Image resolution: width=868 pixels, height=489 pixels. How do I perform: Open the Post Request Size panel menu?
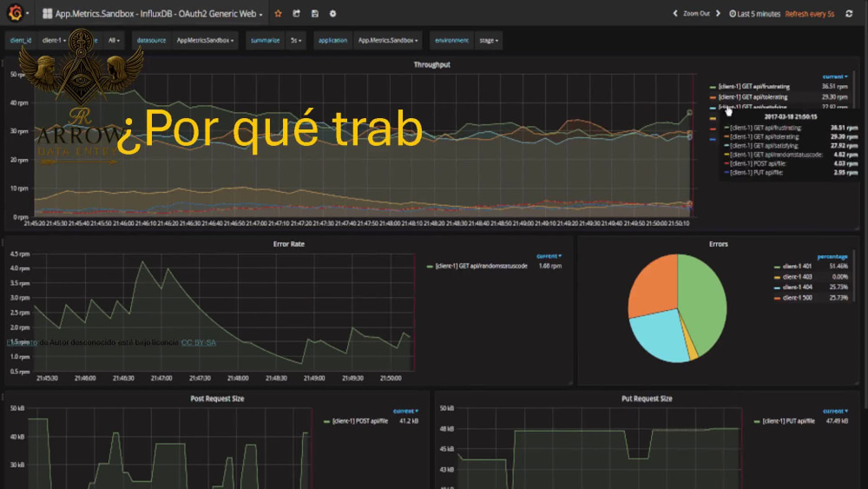[x=217, y=398]
